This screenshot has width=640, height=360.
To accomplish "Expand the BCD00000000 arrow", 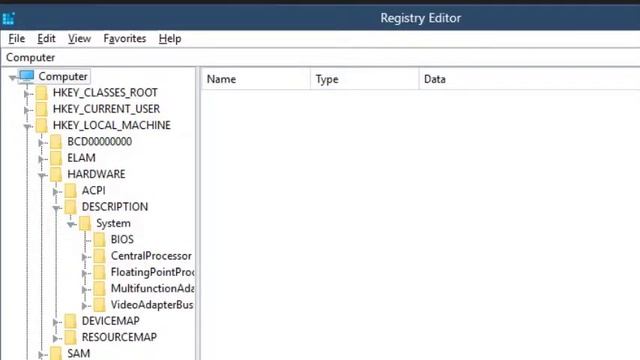I will coord(42,143).
